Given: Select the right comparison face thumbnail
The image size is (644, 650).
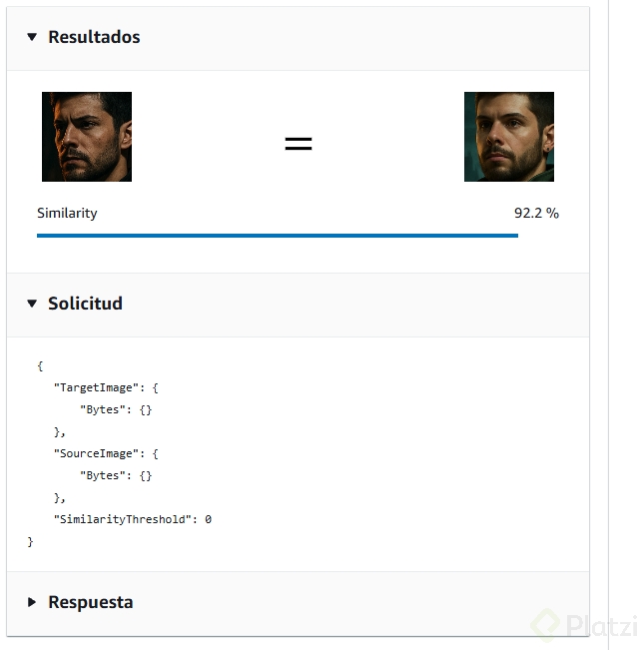Looking at the screenshot, I should [509, 137].
